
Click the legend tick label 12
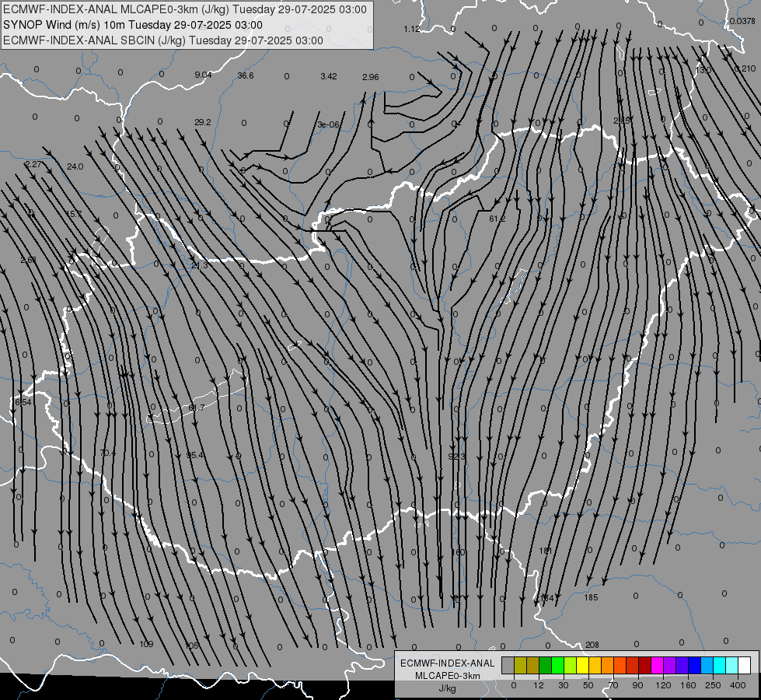(x=539, y=685)
